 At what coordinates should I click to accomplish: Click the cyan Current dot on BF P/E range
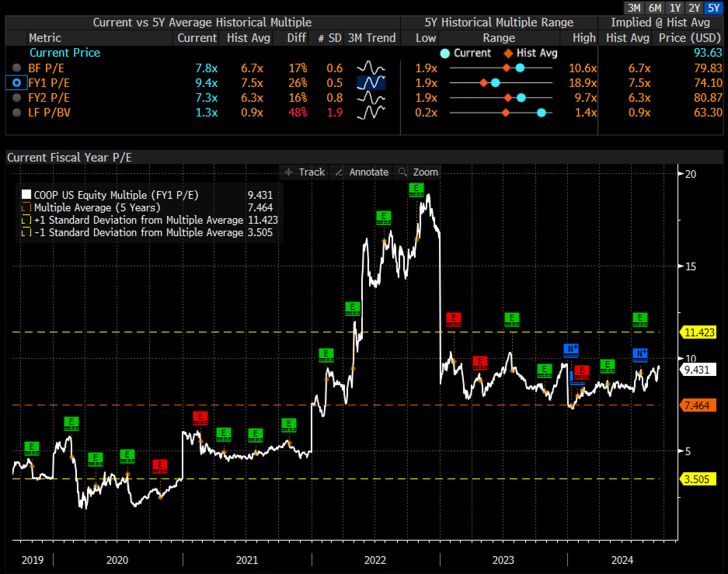tap(520, 68)
